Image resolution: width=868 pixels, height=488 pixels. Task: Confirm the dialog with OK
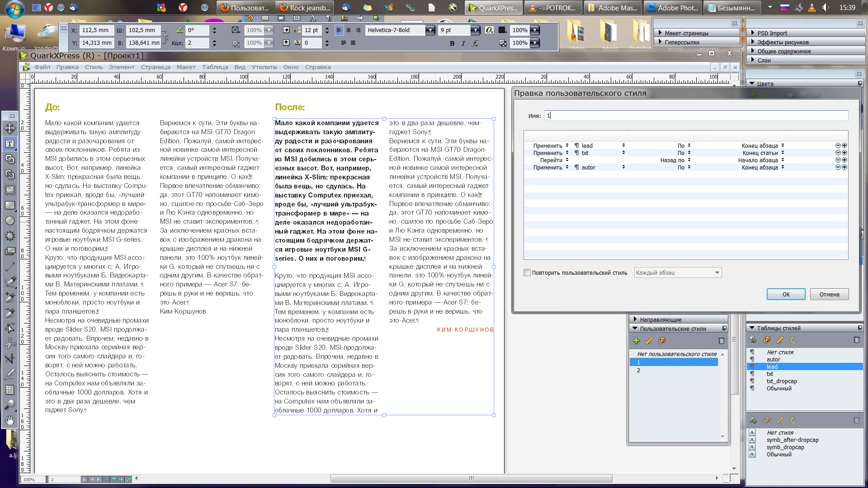point(786,294)
